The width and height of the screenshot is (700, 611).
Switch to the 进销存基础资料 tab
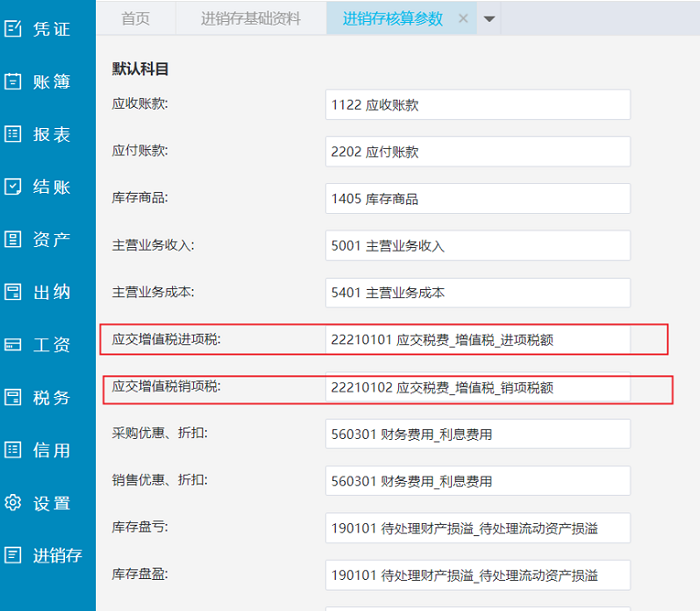pos(250,18)
